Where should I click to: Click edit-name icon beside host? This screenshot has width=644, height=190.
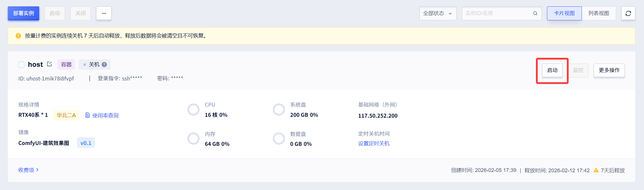tap(49, 64)
